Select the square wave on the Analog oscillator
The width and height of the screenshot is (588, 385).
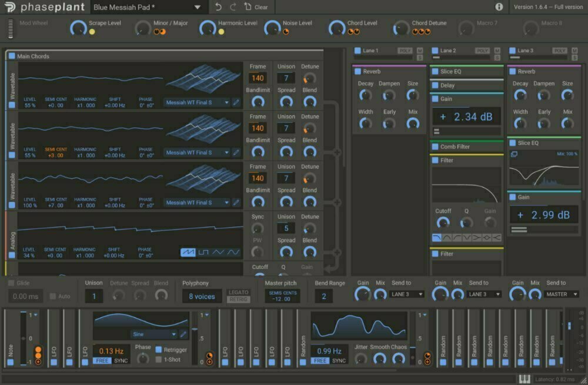pos(203,252)
